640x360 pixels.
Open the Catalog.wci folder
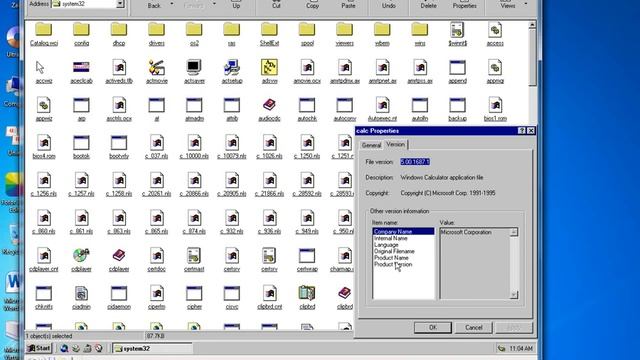coord(44,30)
